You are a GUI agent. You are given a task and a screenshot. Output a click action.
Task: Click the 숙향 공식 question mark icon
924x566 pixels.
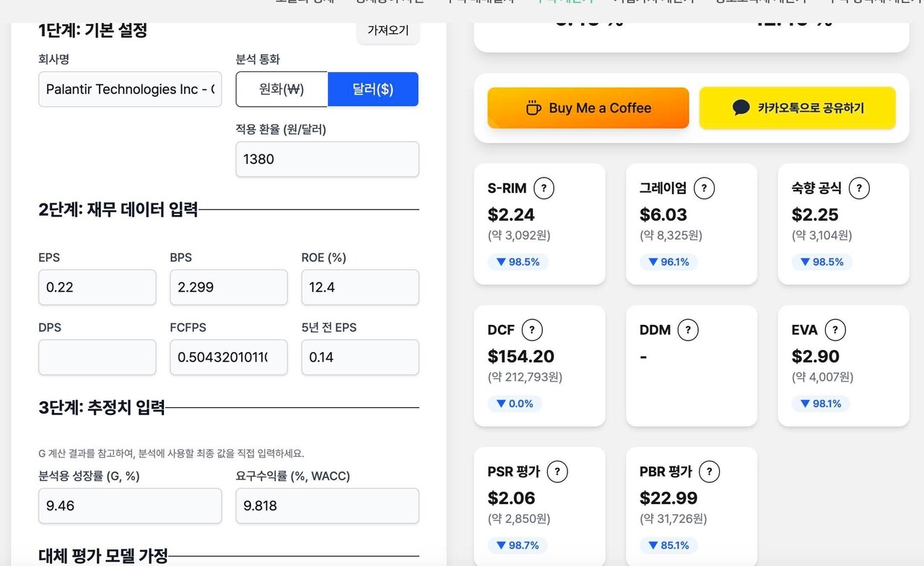[x=859, y=188]
